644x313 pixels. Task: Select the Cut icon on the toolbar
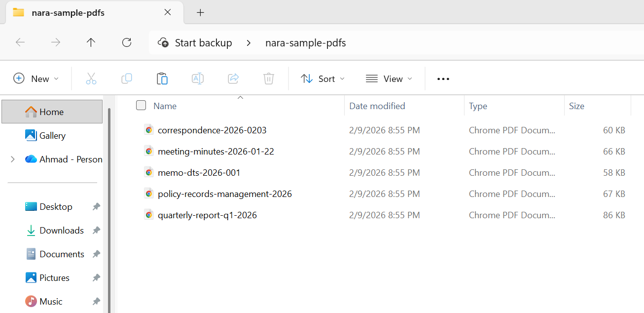91,78
